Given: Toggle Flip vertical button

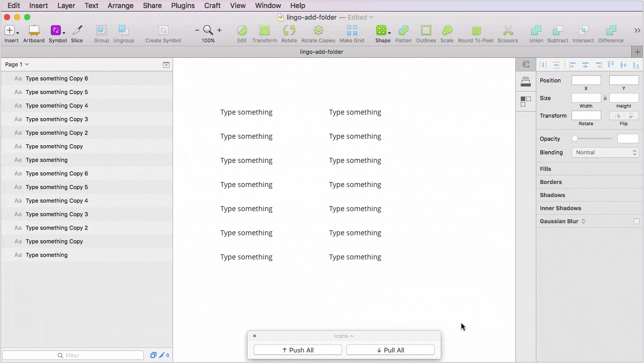Looking at the screenshot, I should 631,116.
